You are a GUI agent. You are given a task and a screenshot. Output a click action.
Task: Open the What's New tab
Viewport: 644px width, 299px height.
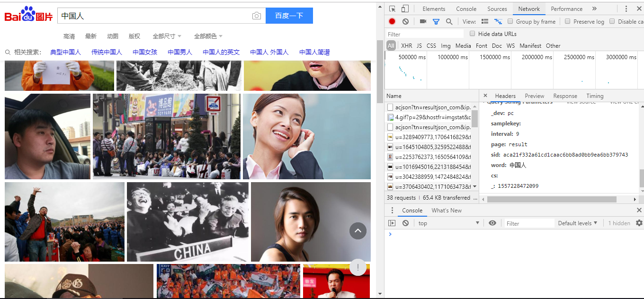446,210
